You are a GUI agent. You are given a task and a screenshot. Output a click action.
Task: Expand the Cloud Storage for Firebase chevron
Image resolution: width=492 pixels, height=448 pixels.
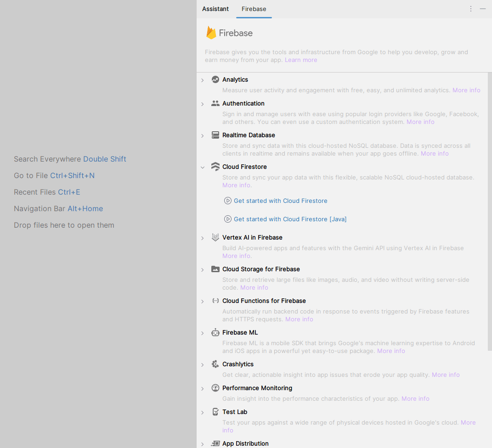(x=203, y=270)
